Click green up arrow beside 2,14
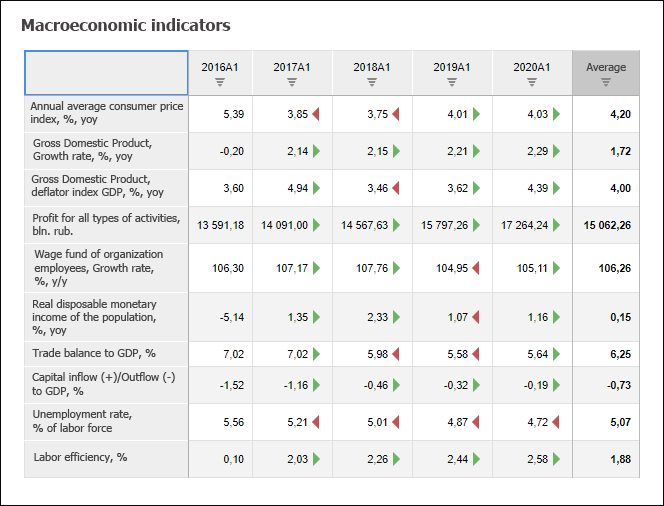The image size is (664, 506). pyautogui.click(x=316, y=151)
